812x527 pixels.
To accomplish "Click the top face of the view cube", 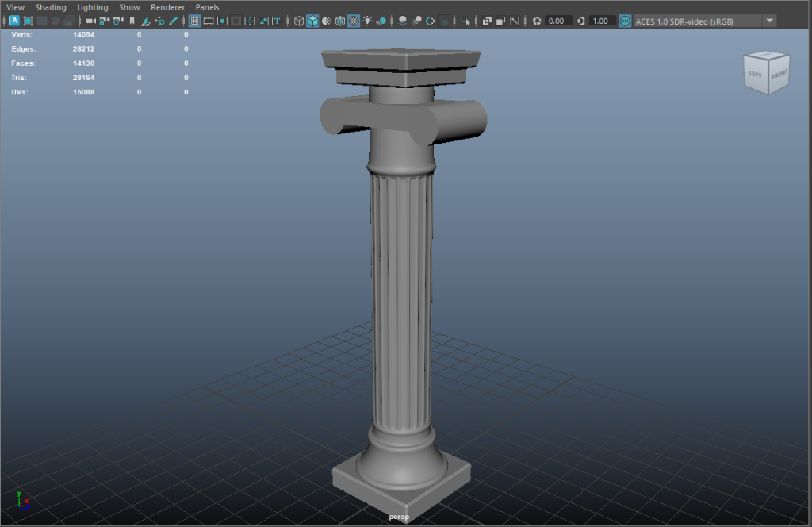I will tap(767, 54).
